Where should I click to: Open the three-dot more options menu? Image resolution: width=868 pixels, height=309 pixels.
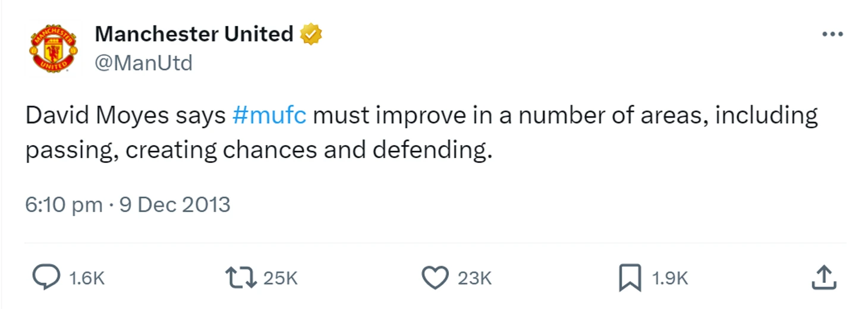(x=832, y=34)
